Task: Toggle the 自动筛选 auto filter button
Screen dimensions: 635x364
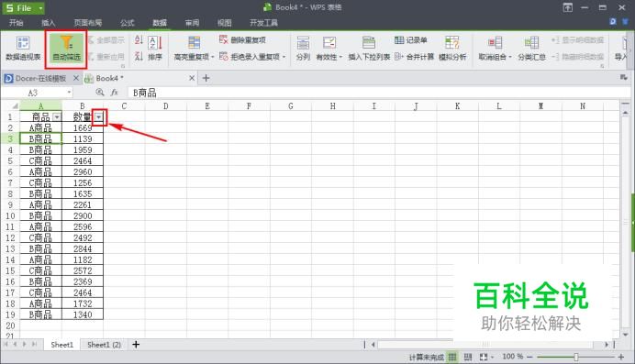Action: tap(66, 49)
